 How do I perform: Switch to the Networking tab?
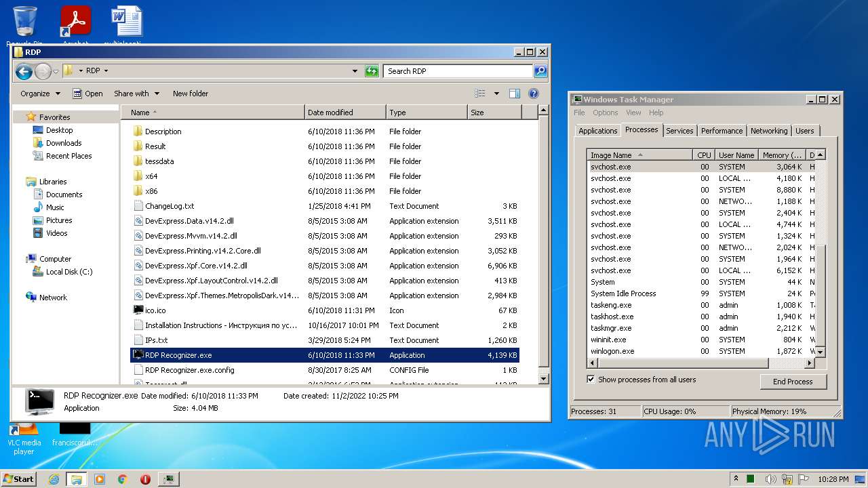click(x=769, y=131)
